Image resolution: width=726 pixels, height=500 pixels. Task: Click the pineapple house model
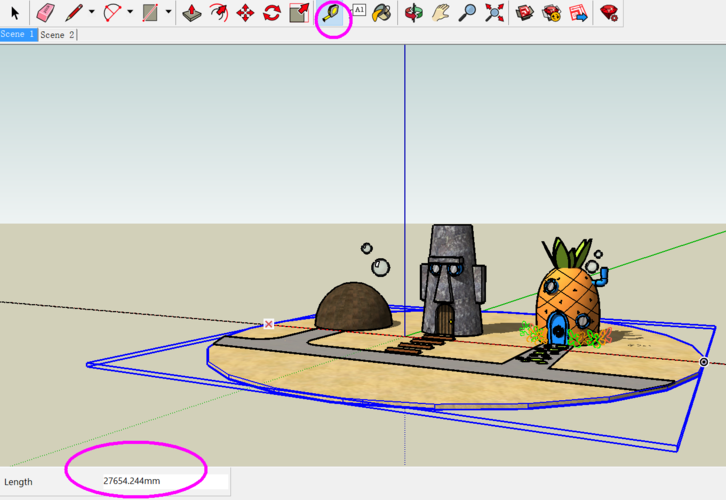tap(565, 300)
